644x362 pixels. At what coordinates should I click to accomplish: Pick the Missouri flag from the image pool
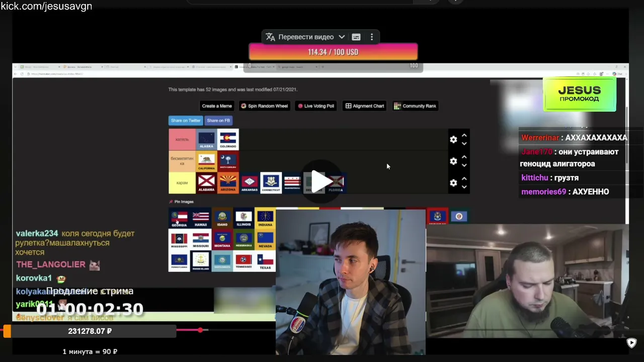click(x=201, y=240)
